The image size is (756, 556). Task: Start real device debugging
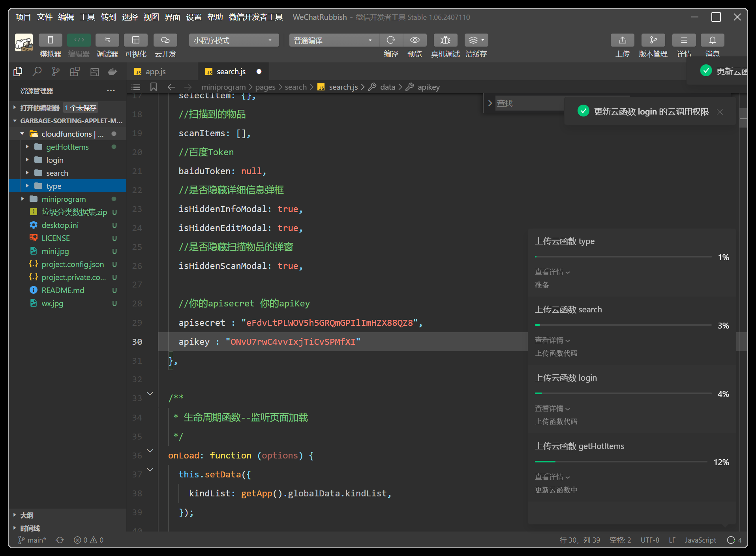[445, 40]
